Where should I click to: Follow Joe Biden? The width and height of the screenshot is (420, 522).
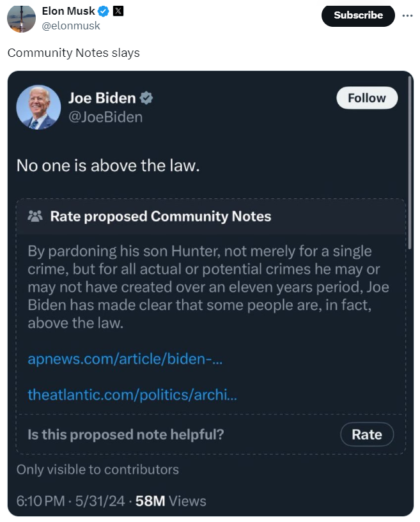click(x=366, y=98)
